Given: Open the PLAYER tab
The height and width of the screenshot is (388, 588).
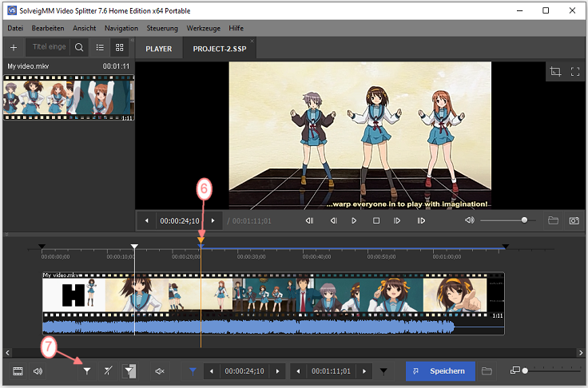Looking at the screenshot, I should (159, 49).
